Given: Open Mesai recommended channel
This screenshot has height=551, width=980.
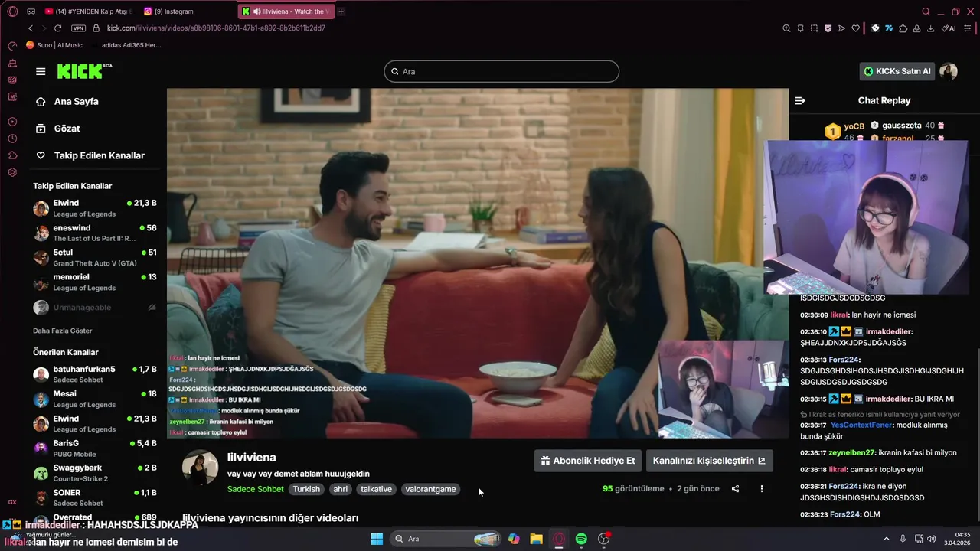Looking at the screenshot, I should pos(96,399).
